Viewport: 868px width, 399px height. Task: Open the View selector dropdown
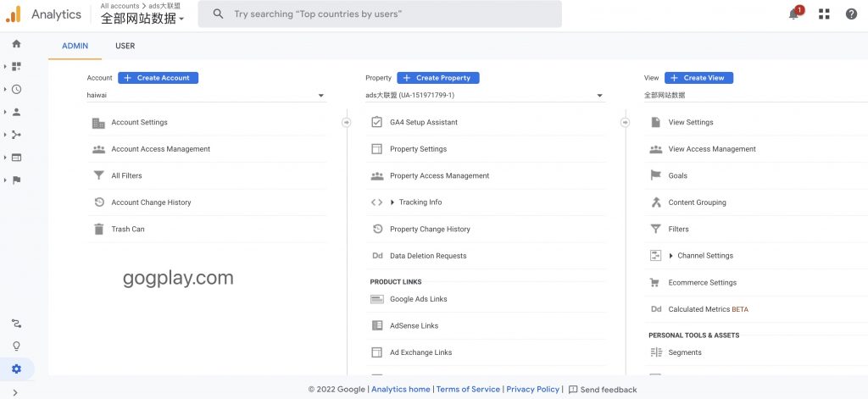pyautogui.click(x=756, y=95)
